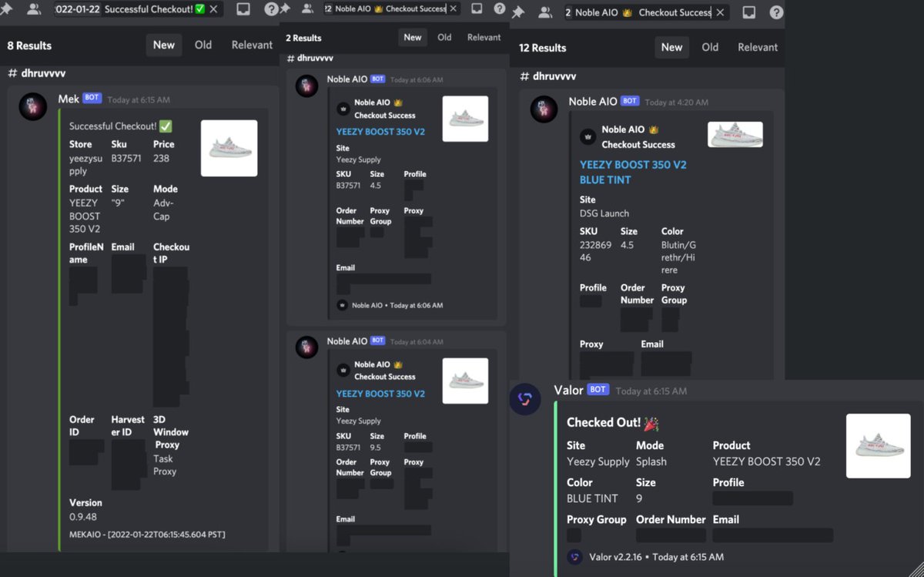Select Relevant tab in 12 Results panel
Screen dimensions: 924x577
(x=758, y=47)
